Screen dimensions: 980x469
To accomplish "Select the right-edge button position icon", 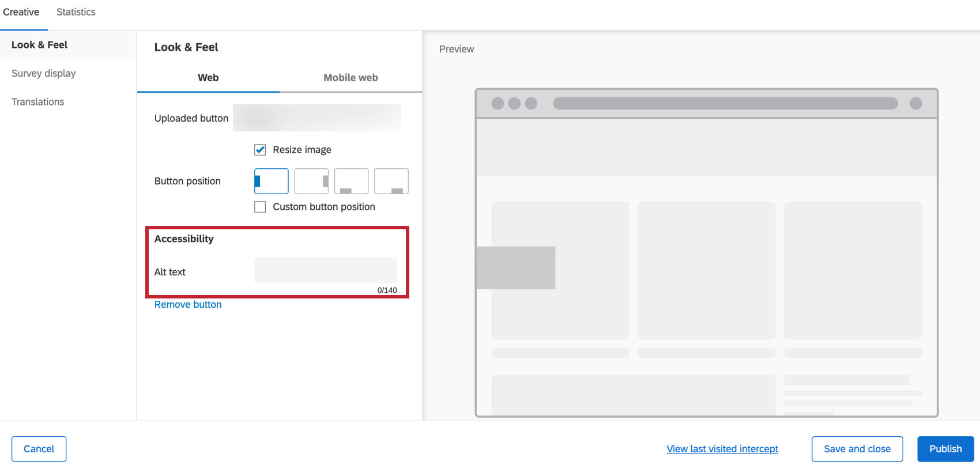I will click(x=311, y=181).
